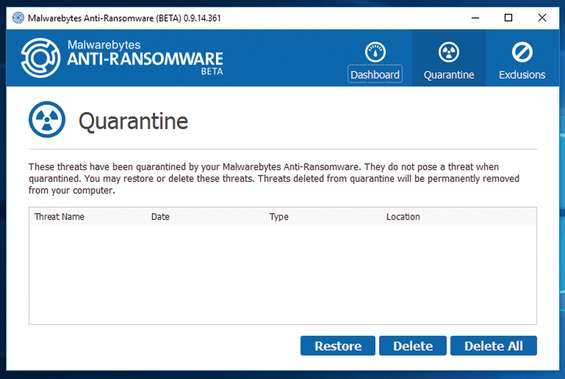Sort list by Location column header

point(403,217)
